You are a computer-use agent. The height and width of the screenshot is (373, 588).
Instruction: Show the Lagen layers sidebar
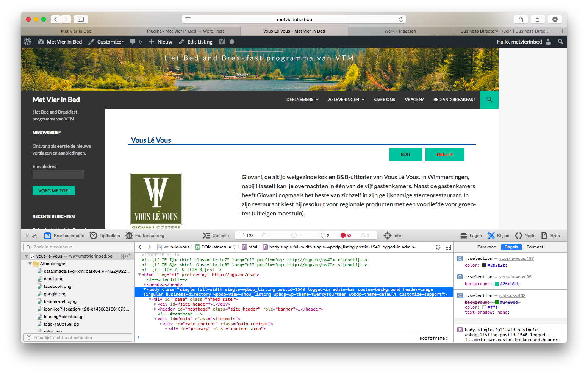point(471,236)
